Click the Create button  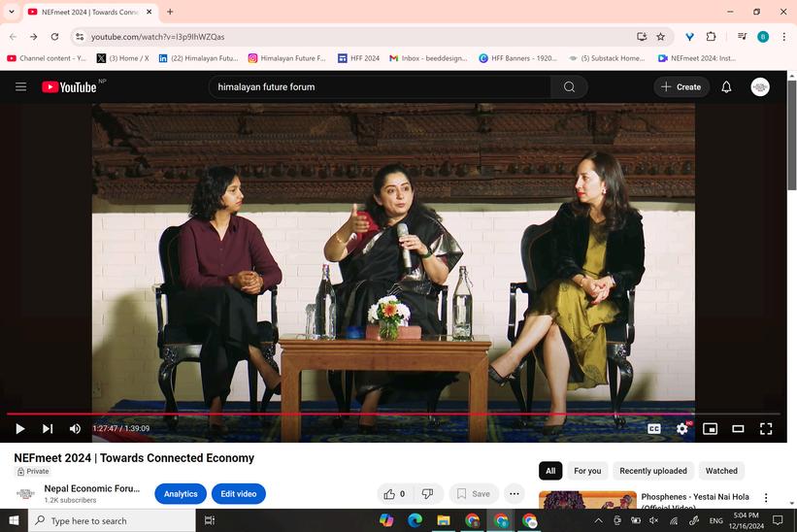click(681, 87)
